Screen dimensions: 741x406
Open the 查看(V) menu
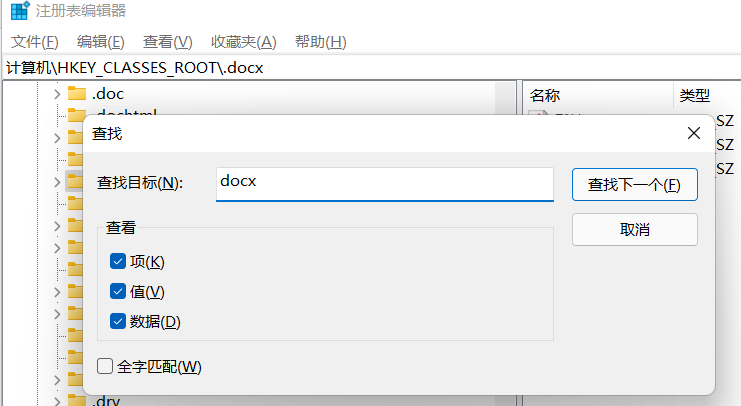(167, 42)
